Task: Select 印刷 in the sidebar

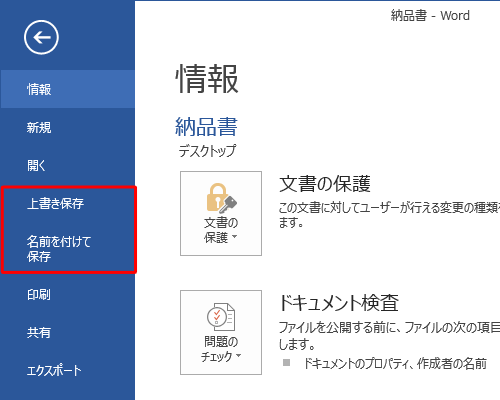Action: click(x=68, y=294)
